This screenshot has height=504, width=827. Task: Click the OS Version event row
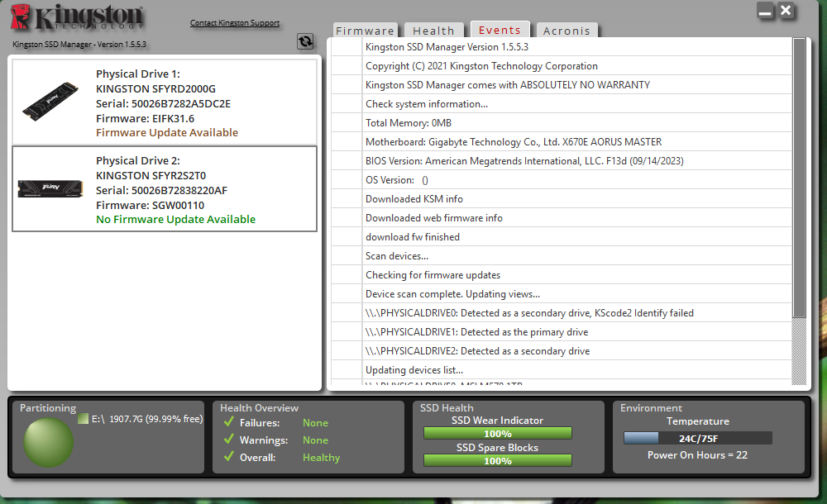pos(562,180)
